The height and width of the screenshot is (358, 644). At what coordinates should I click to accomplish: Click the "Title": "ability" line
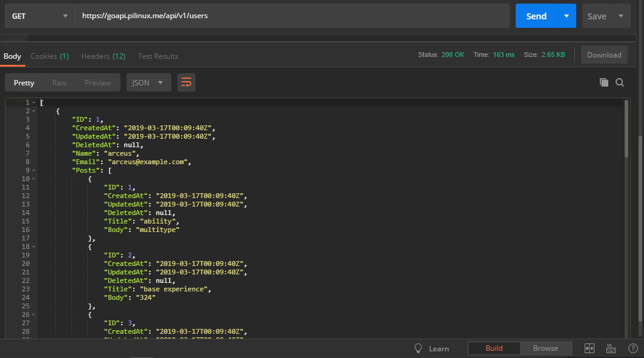coord(141,221)
